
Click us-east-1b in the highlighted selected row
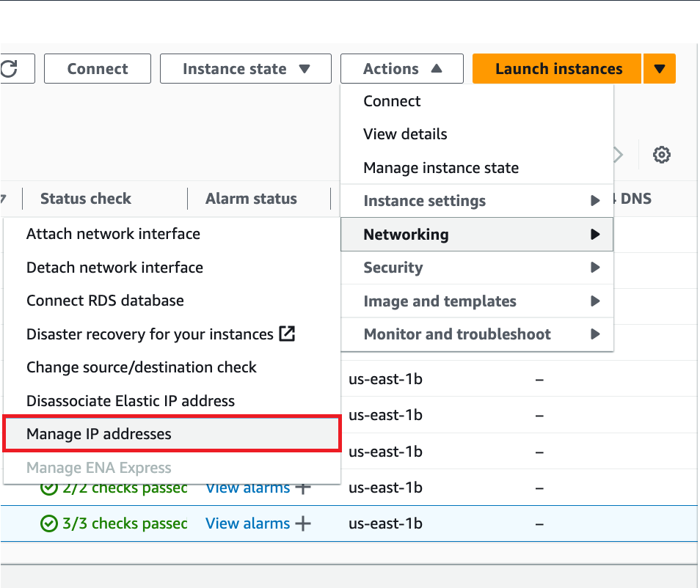point(385,523)
